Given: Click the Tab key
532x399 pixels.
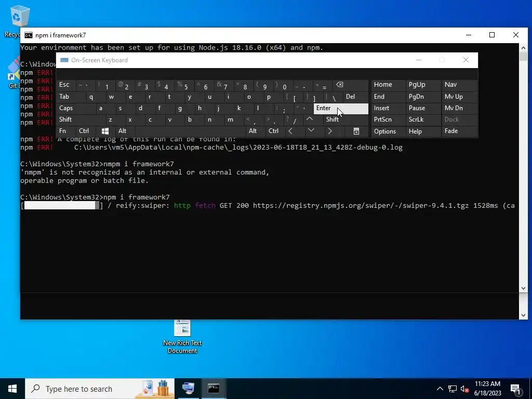Looking at the screenshot, I should pos(71,97).
